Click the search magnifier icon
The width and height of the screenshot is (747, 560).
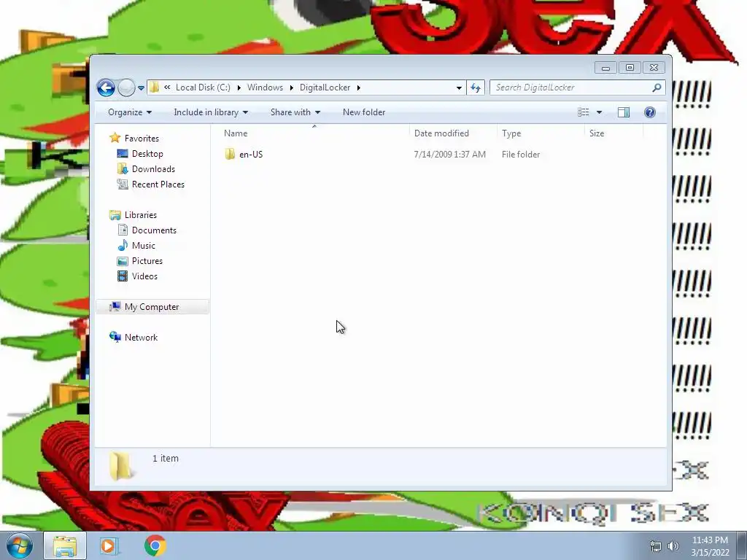click(x=657, y=87)
